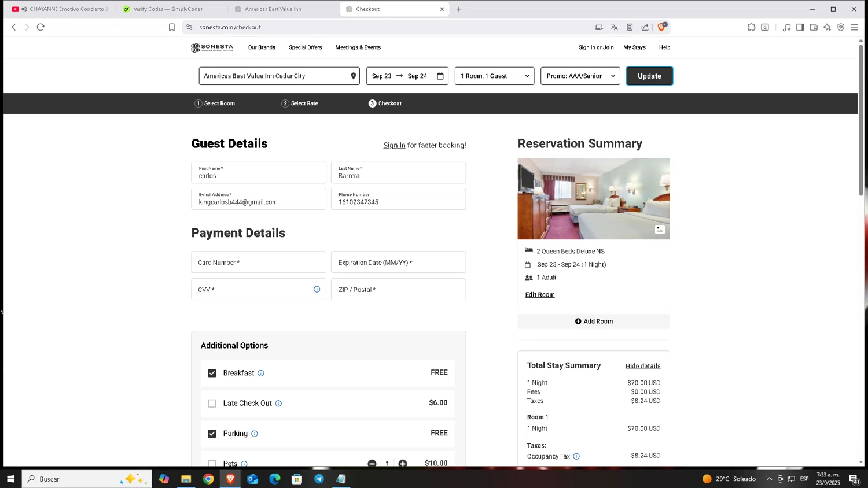
Task: Click the Add Room button
Action: click(594, 321)
